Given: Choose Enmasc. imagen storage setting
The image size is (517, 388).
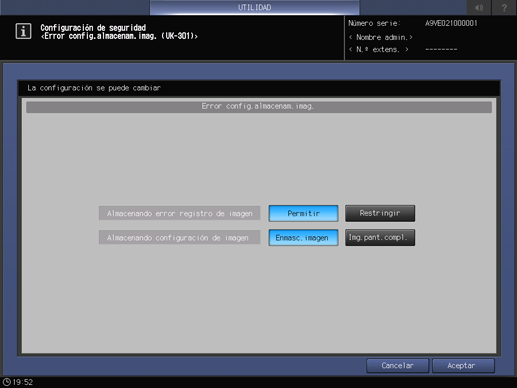Looking at the screenshot, I should 303,238.
